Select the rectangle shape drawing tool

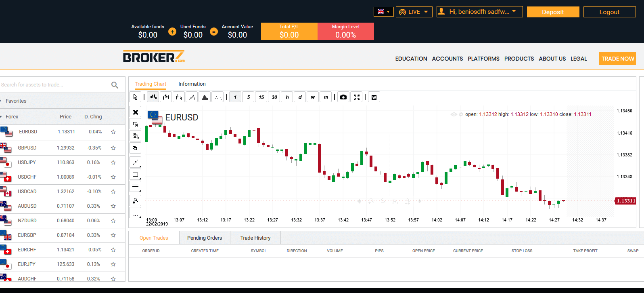(136, 175)
